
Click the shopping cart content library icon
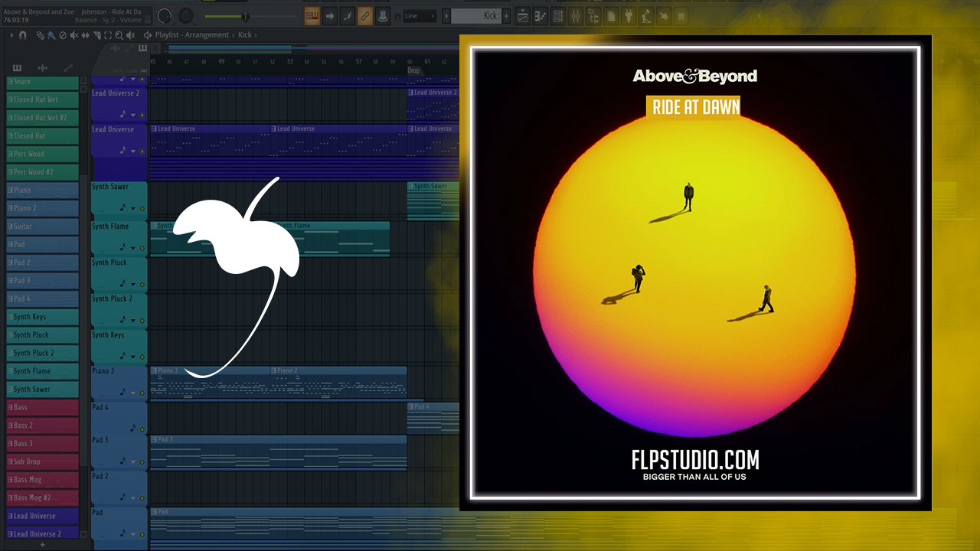coord(680,16)
